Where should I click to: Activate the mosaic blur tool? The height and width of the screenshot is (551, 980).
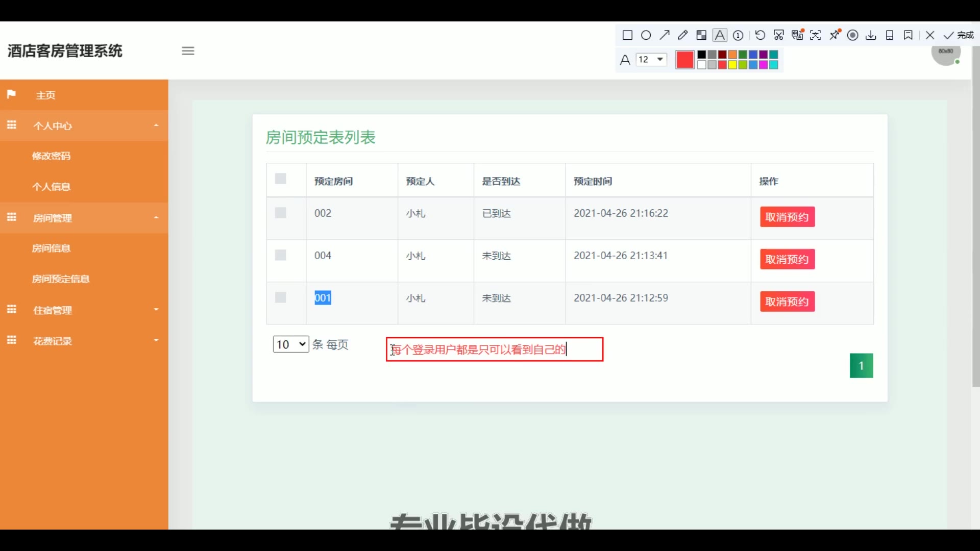click(701, 35)
